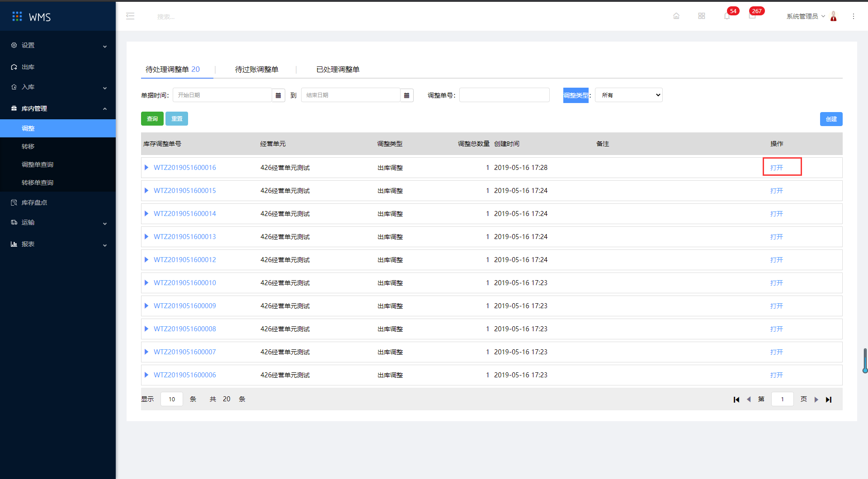Focus the 结束日期 end date field
Viewport: 868px width, 479px height.
351,95
